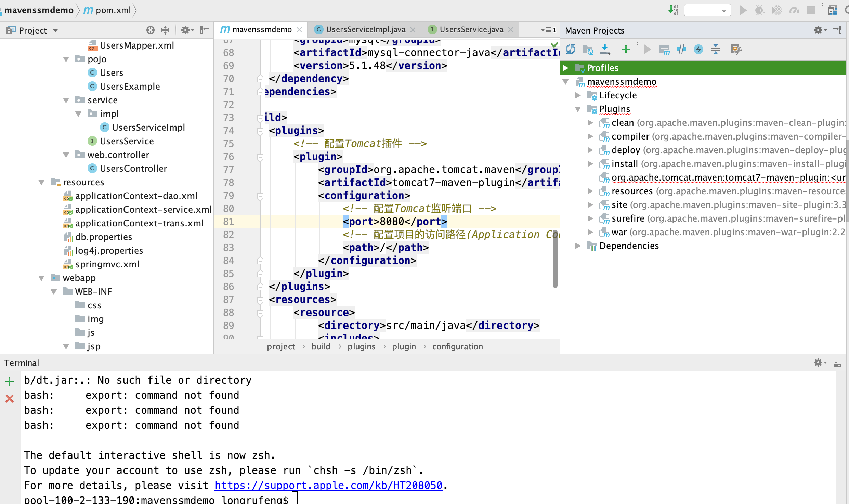Collapse the pojo package folder
The width and height of the screenshot is (849, 504).
click(66, 59)
